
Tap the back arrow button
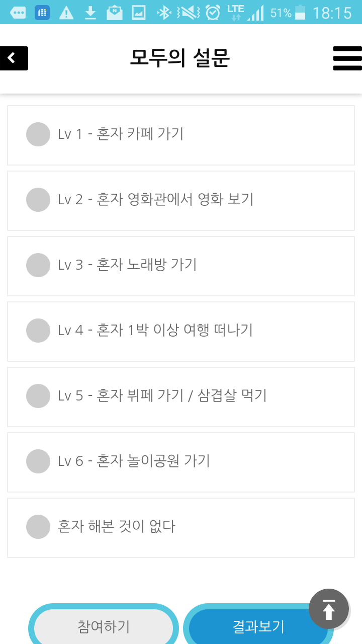pyautogui.click(x=14, y=58)
